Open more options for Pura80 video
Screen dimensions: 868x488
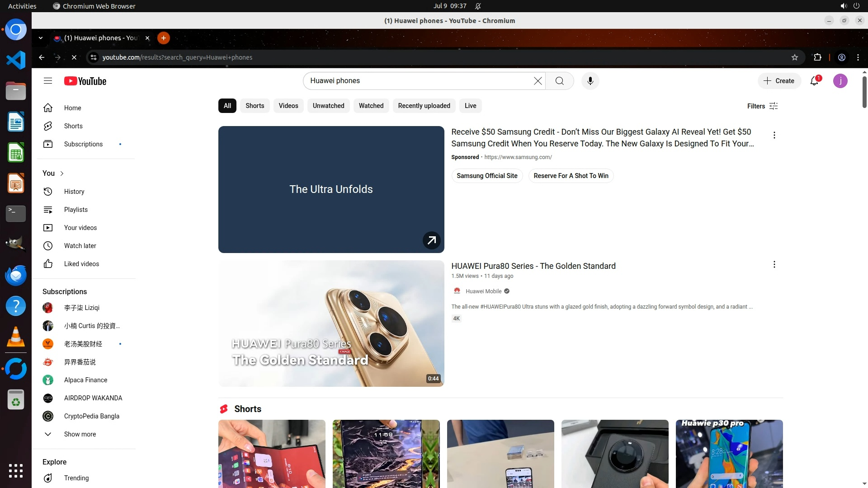click(x=774, y=264)
